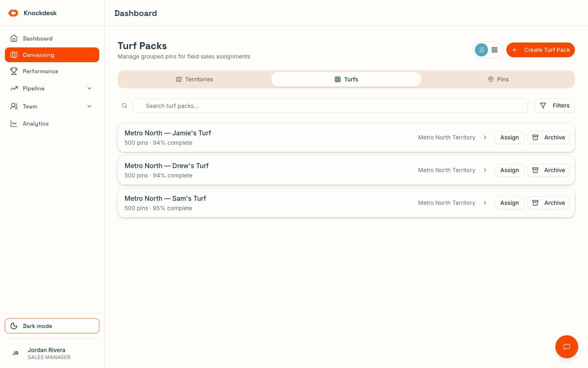The width and height of the screenshot is (588, 368).
Task: Switch to the Pins tab
Action: [498, 79]
